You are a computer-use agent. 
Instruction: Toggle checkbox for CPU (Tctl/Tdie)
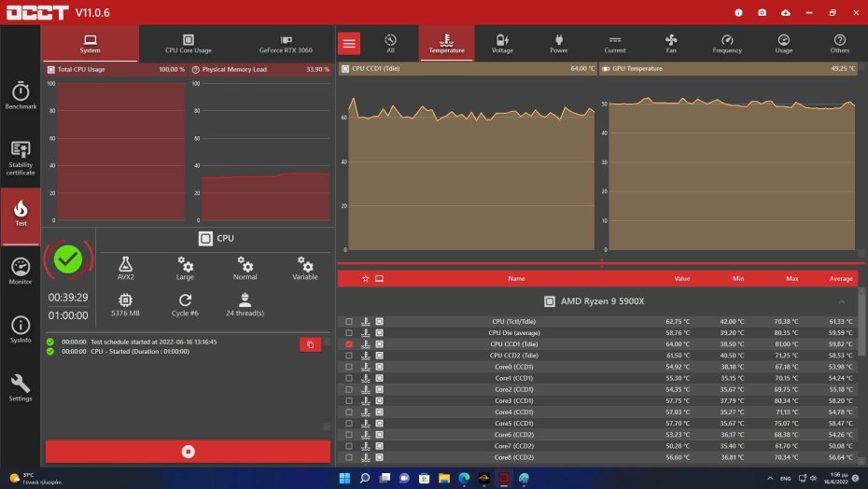(x=349, y=321)
